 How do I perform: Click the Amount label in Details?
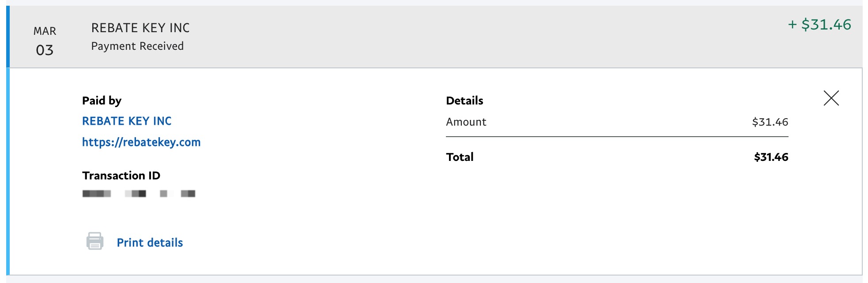[x=466, y=122]
